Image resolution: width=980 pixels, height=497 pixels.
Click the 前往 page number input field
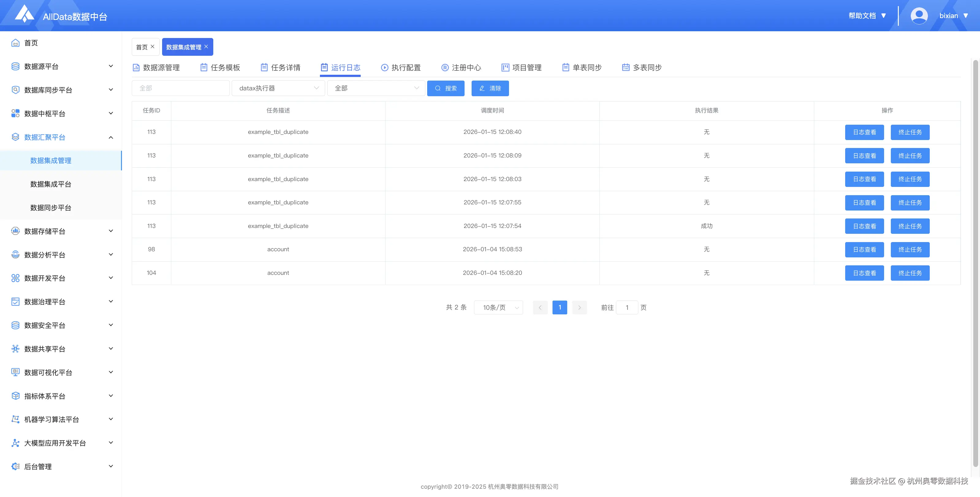click(627, 307)
